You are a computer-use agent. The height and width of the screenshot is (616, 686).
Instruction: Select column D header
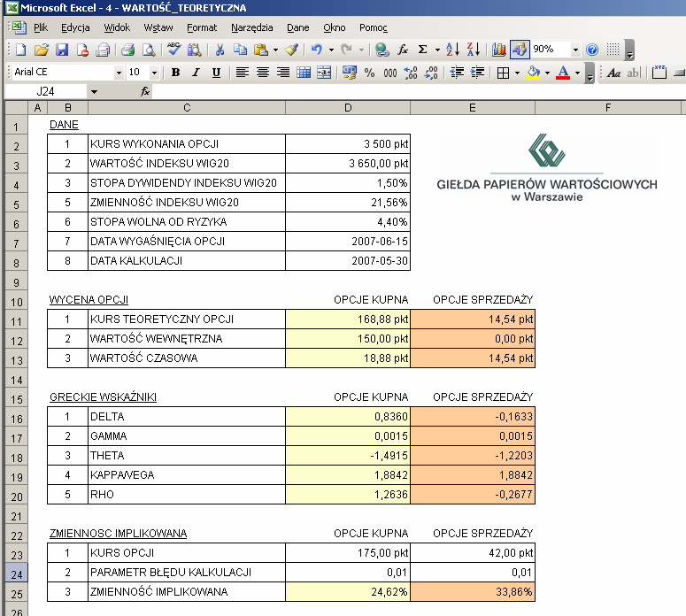[348, 108]
